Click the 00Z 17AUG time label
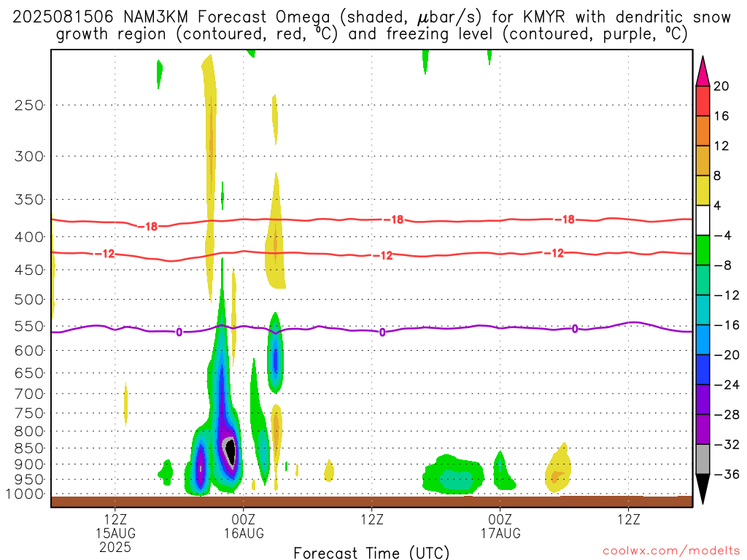The height and width of the screenshot is (560, 747). (x=500, y=526)
